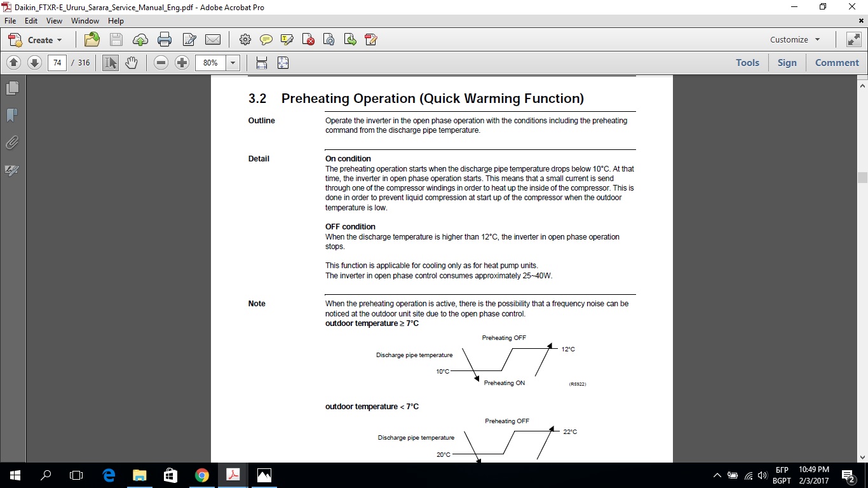Go to next page with down arrow
Image resolution: width=868 pixels, height=488 pixels.
coord(34,62)
